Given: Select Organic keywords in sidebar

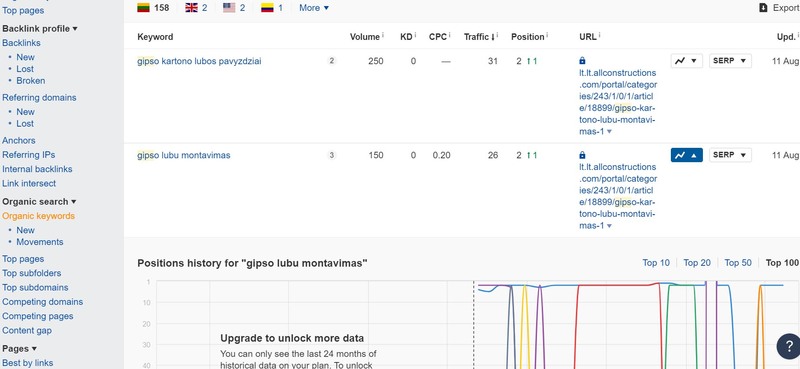Looking at the screenshot, I should pos(38,216).
